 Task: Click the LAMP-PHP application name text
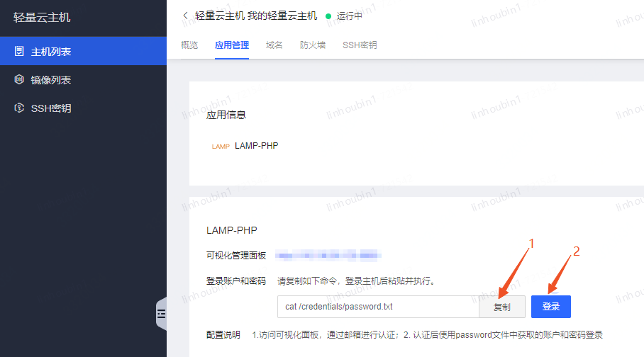click(x=256, y=146)
